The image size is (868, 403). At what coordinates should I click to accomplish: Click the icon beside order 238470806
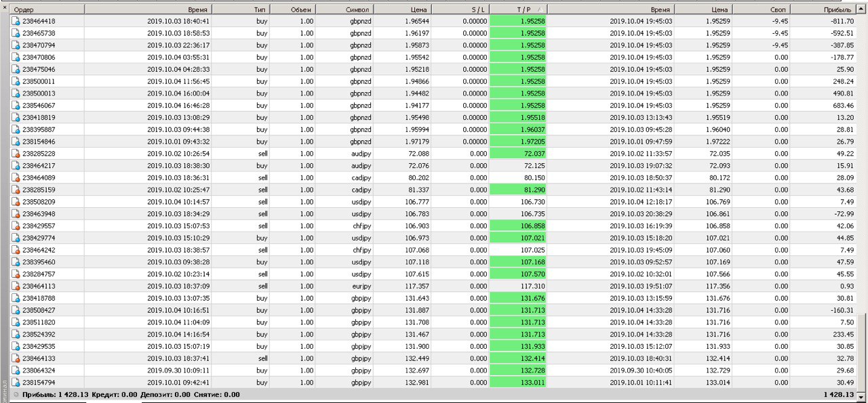16,58
